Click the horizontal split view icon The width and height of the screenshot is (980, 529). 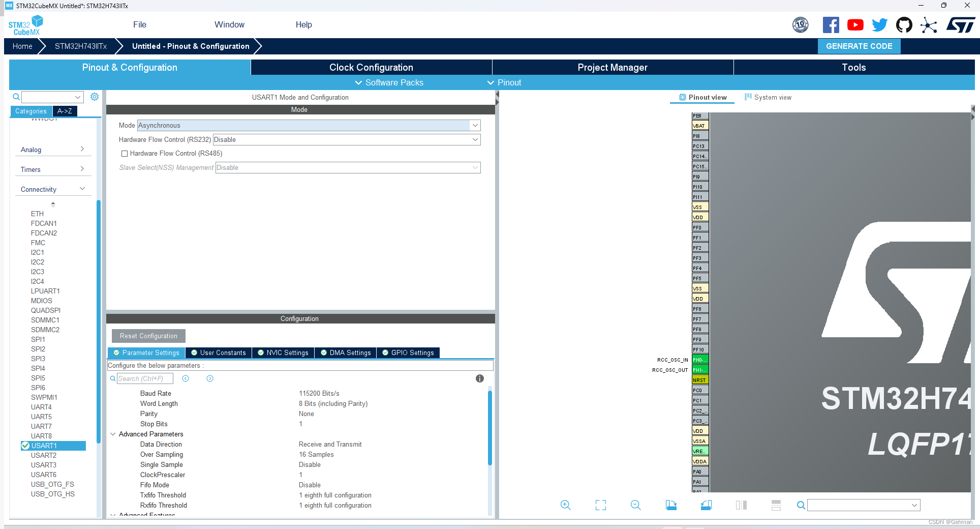coord(776,505)
